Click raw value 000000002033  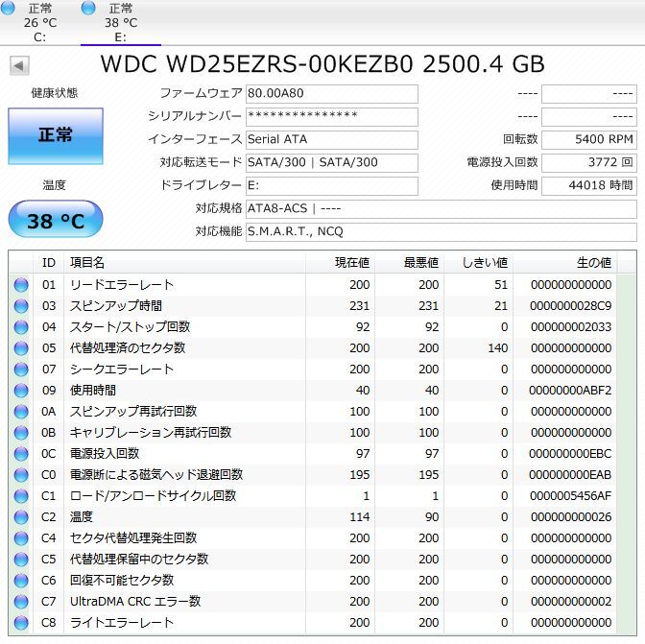pos(571,327)
